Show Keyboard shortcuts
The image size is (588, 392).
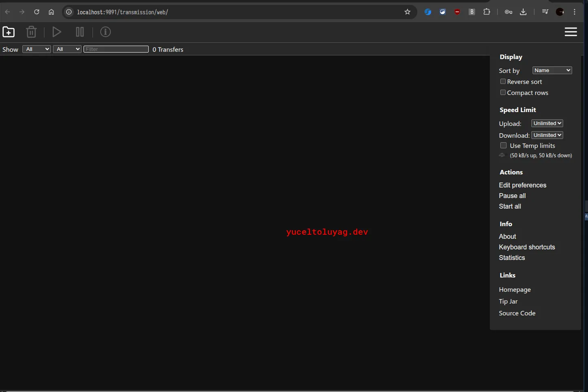(x=527, y=247)
